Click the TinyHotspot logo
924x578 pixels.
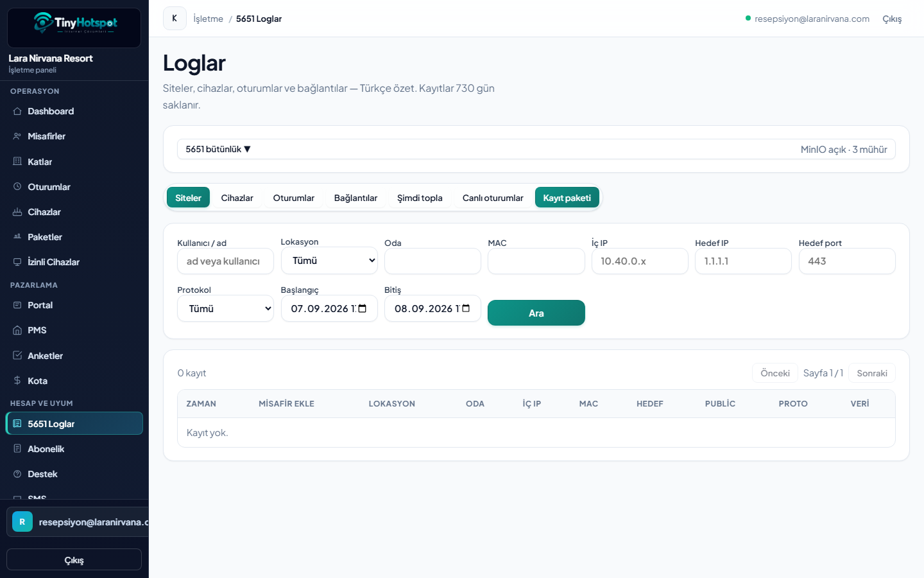pos(74,23)
